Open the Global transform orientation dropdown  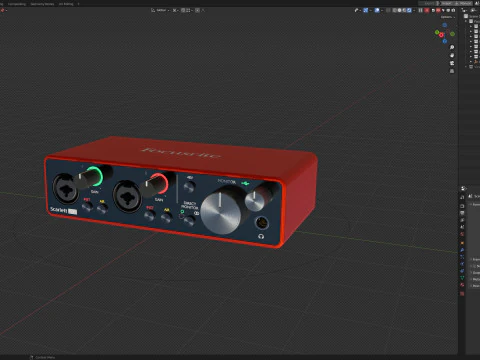coord(161,10)
